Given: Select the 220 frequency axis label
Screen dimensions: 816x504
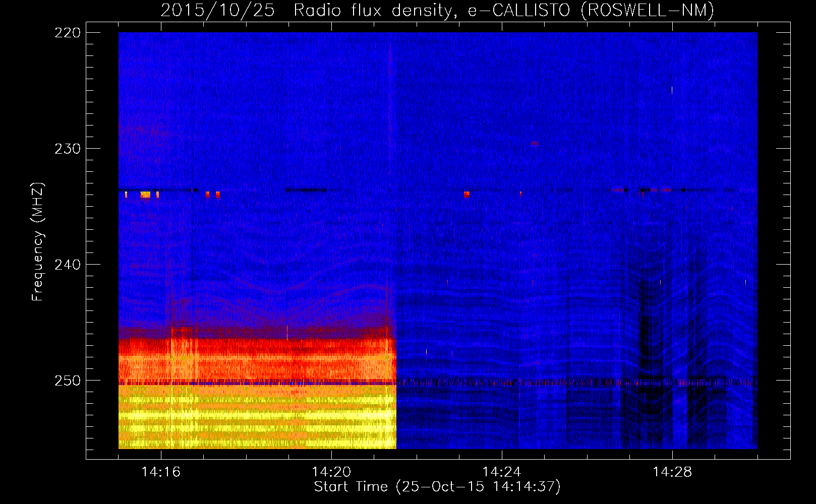Looking at the screenshot, I should coord(67,33).
